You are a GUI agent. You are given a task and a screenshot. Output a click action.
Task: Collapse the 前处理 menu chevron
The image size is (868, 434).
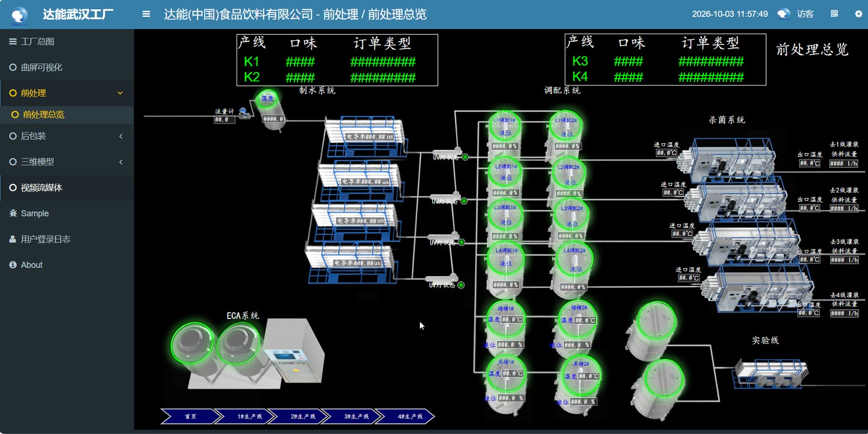(x=120, y=93)
